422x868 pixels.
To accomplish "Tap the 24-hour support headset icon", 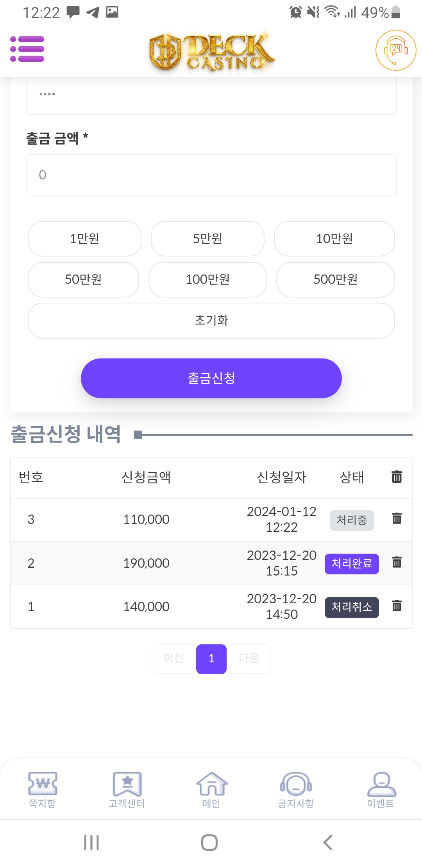I will (x=395, y=50).
